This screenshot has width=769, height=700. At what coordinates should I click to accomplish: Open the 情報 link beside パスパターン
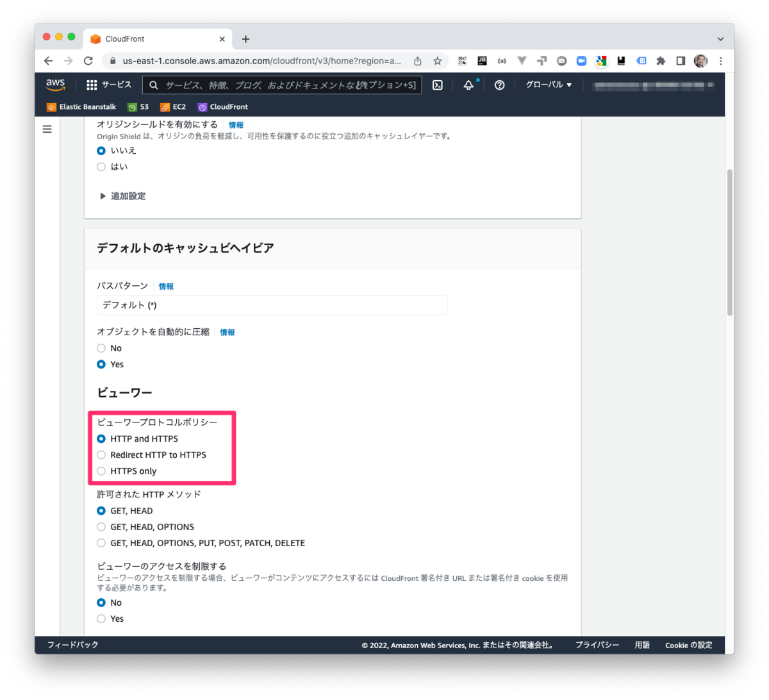click(x=166, y=286)
